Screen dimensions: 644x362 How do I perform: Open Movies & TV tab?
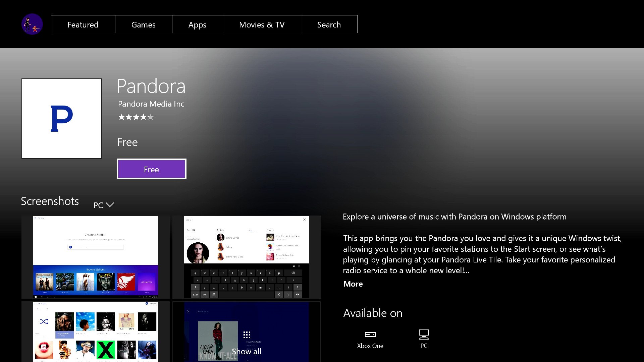point(262,24)
